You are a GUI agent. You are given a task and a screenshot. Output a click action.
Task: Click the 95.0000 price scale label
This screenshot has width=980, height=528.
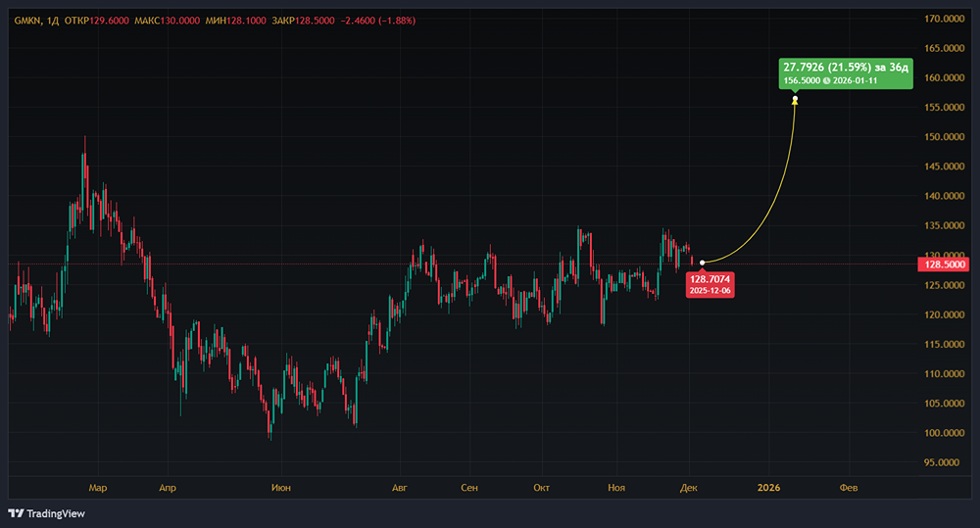pos(945,462)
